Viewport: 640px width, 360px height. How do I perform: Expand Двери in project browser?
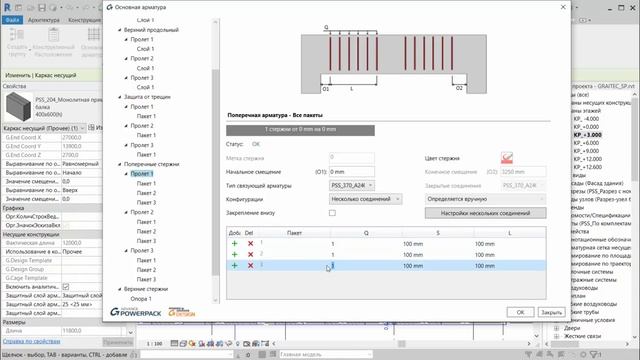point(556,328)
